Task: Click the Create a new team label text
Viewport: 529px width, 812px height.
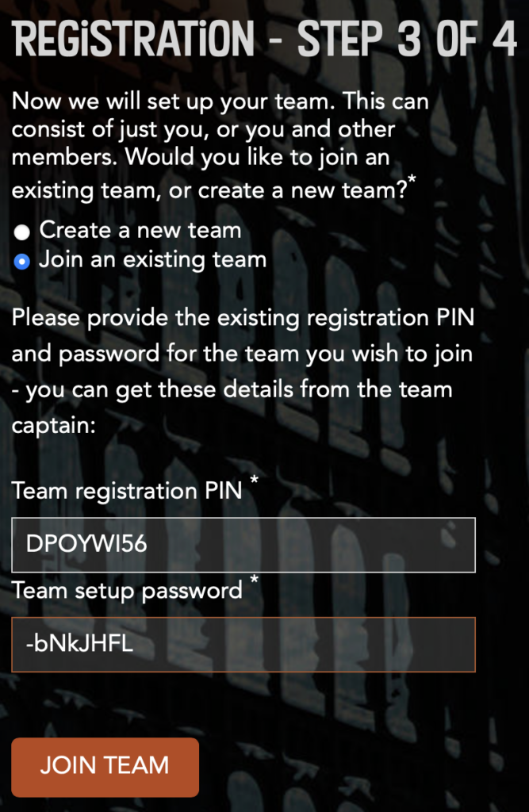Action: tap(140, 231)
